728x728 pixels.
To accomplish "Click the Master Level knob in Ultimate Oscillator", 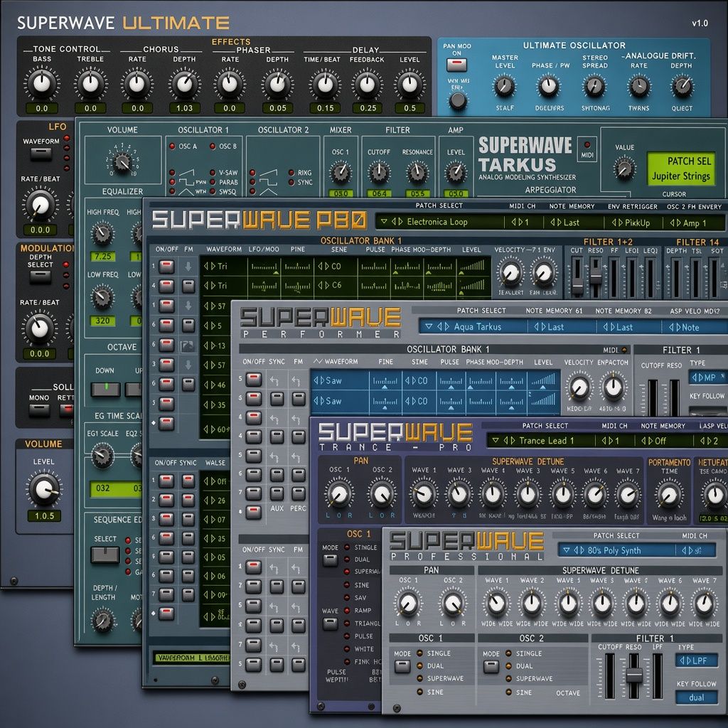I will (504, 86).
